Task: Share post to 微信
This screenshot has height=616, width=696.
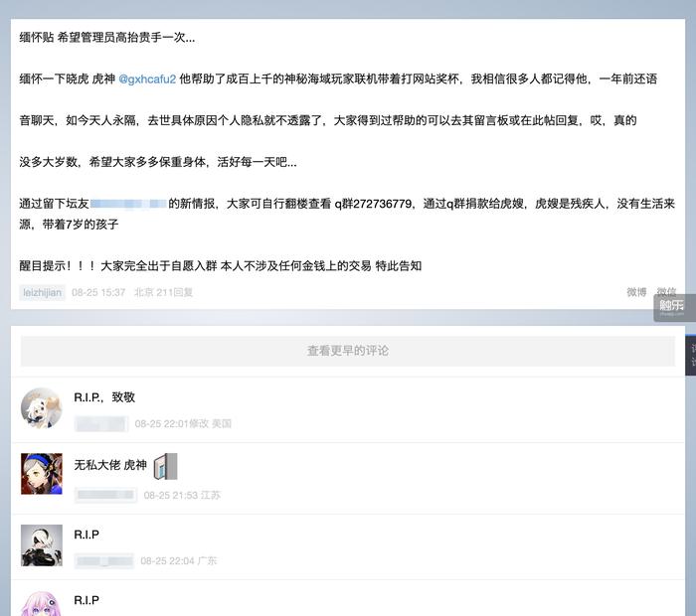Action: tap(665, 292)
